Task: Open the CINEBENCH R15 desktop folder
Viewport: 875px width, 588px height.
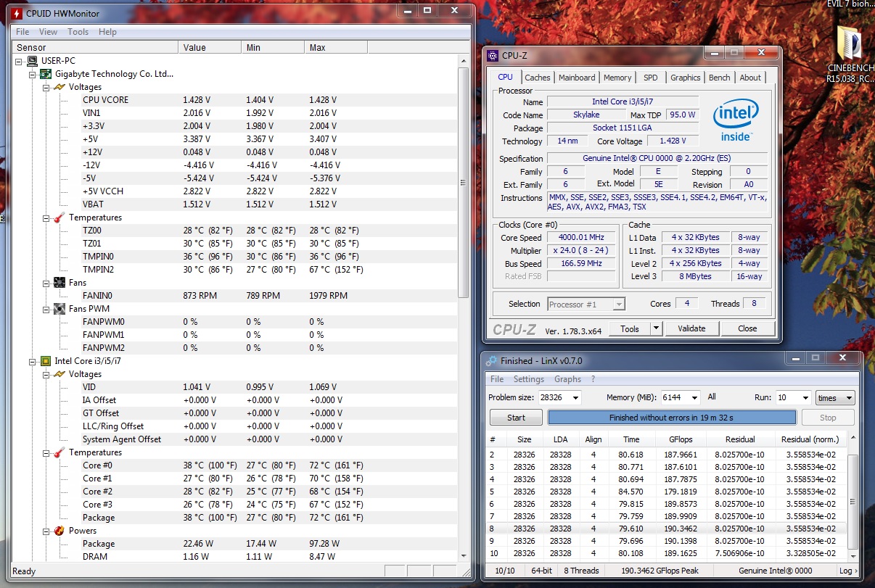Action: click(849, 55)
